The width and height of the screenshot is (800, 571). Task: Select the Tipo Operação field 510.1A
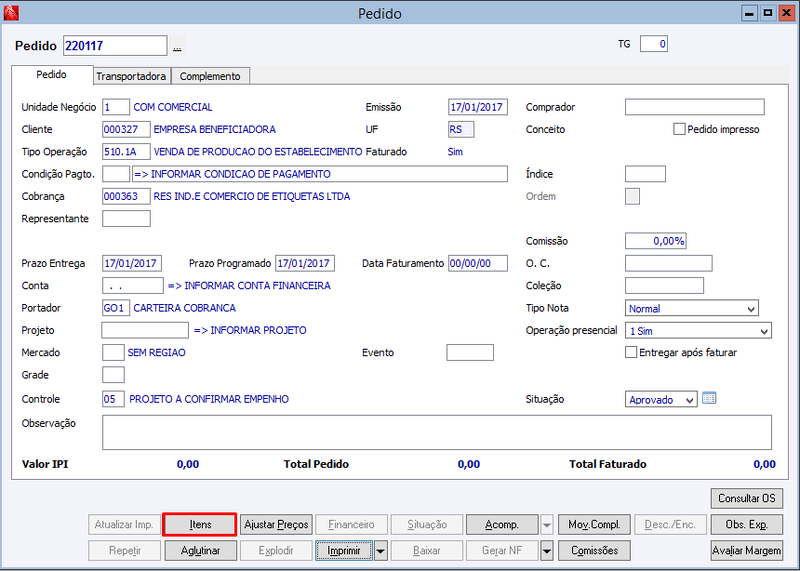pyautogui.click(x=126, y=152)
